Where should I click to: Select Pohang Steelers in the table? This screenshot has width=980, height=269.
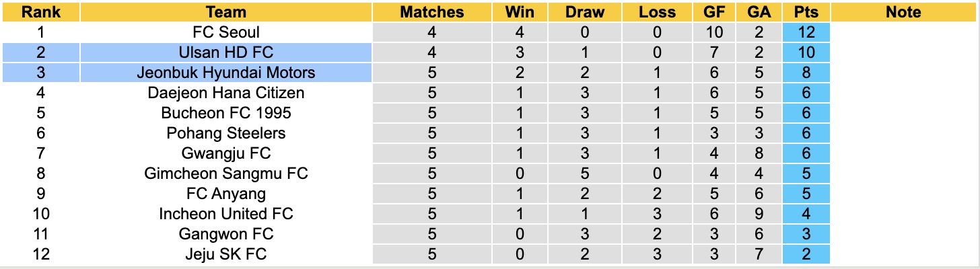(x=226, y=133)
